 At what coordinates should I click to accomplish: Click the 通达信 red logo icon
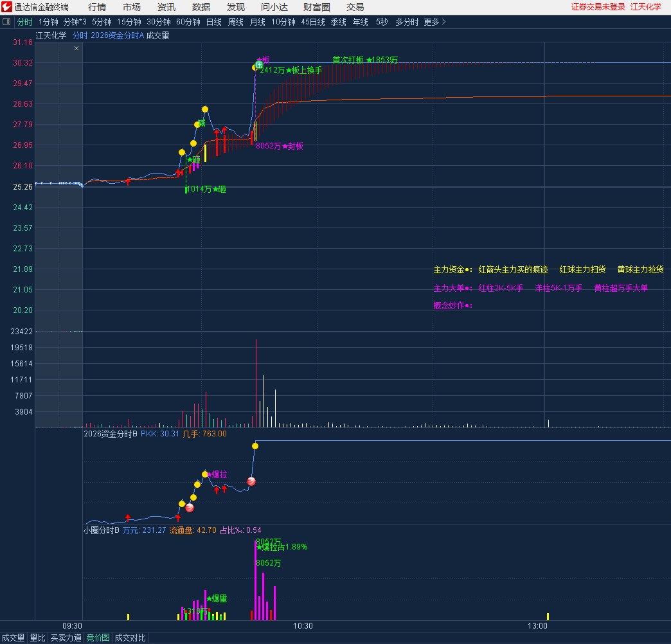click(7, 7)
